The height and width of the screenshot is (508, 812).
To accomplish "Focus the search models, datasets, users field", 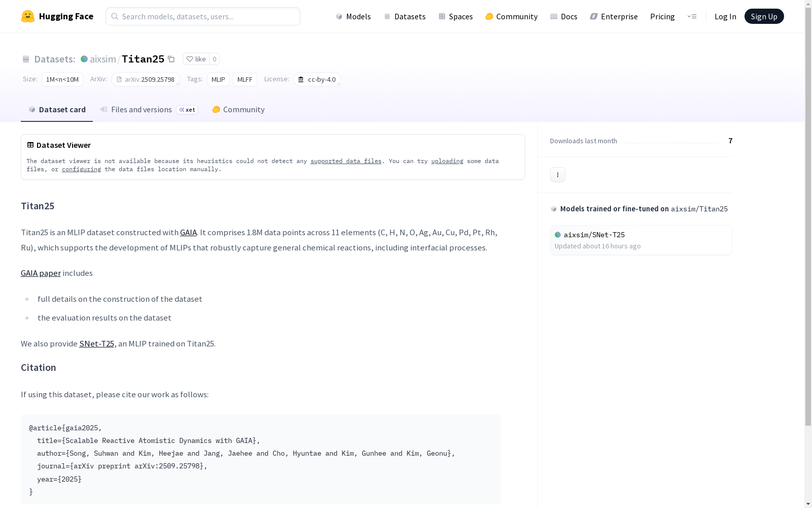I will [x=203, y=16].
